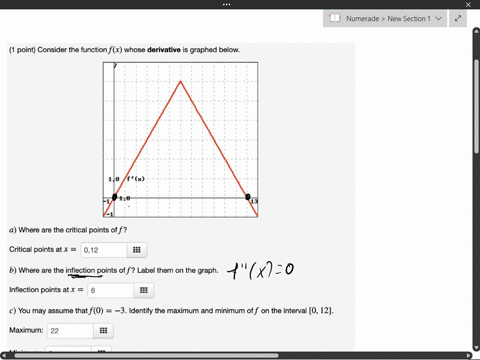The width and height of the screenshot is (480, 360).
Task: Click the bold word 'derivative' in the question
Action: pyautogui.click(x=164, y=50)
